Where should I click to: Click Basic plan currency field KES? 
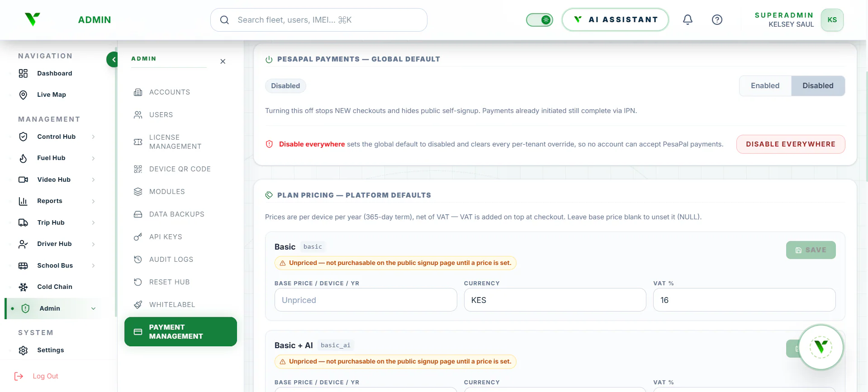[x=555, y=300]
